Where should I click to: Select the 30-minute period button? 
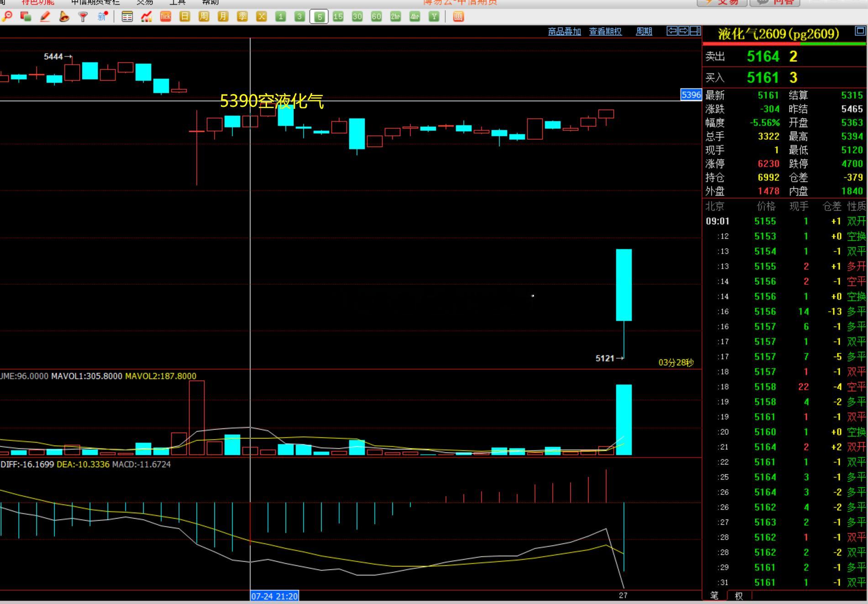pyautogui.click(x=357, y=17)
